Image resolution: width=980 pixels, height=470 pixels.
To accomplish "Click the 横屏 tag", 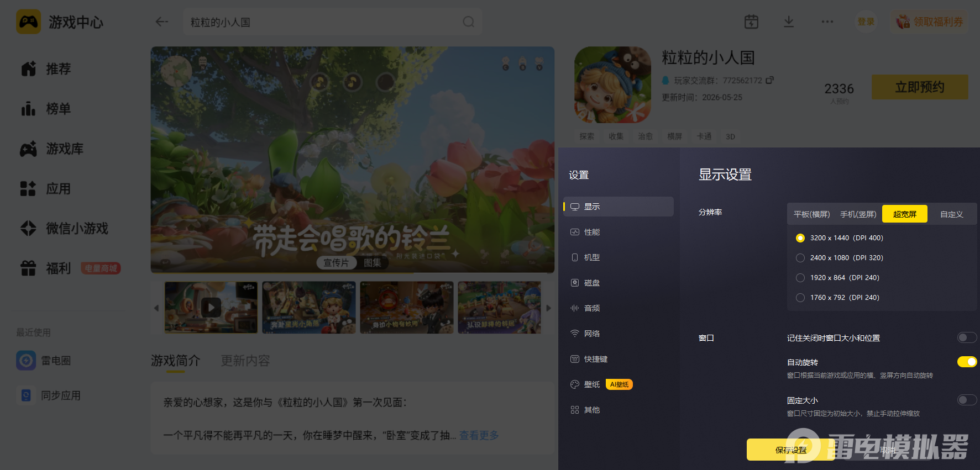I will (x=675, y=136).
